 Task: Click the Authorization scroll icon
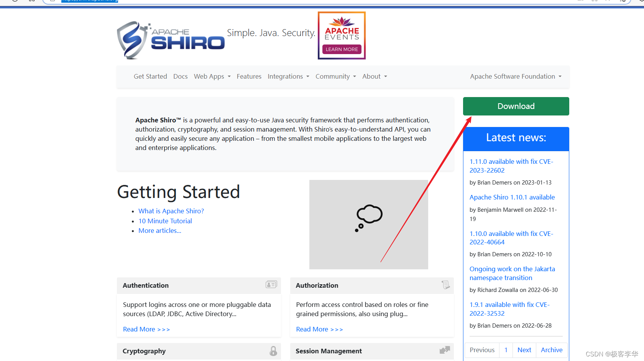pyautogui.click(x=445, y=285)
